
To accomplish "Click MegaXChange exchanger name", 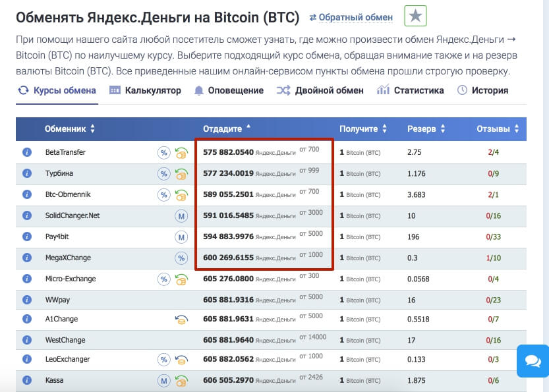I will tap(68, 258).
